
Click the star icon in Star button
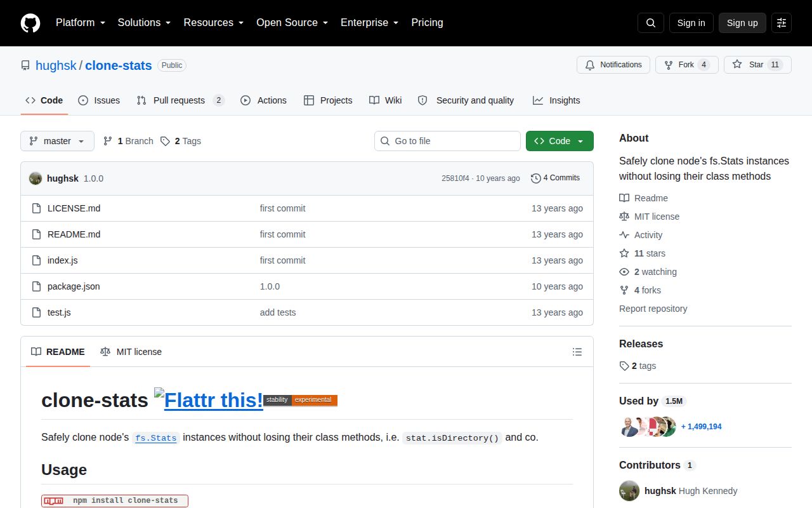pyautogui.click(x=737, y=65)
